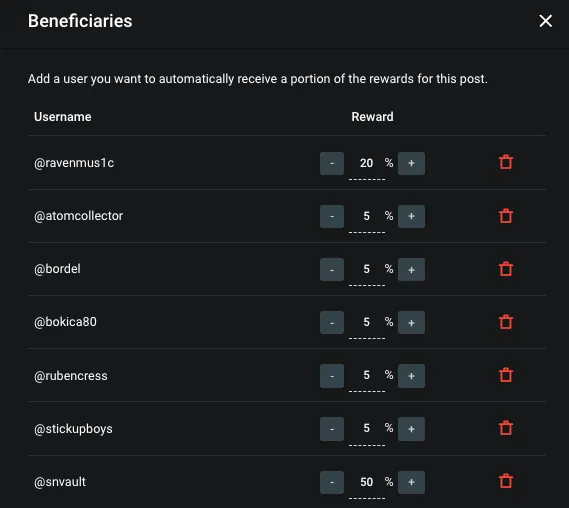Click the @snvault reward value field showing 50

click(x=367, y=484)
